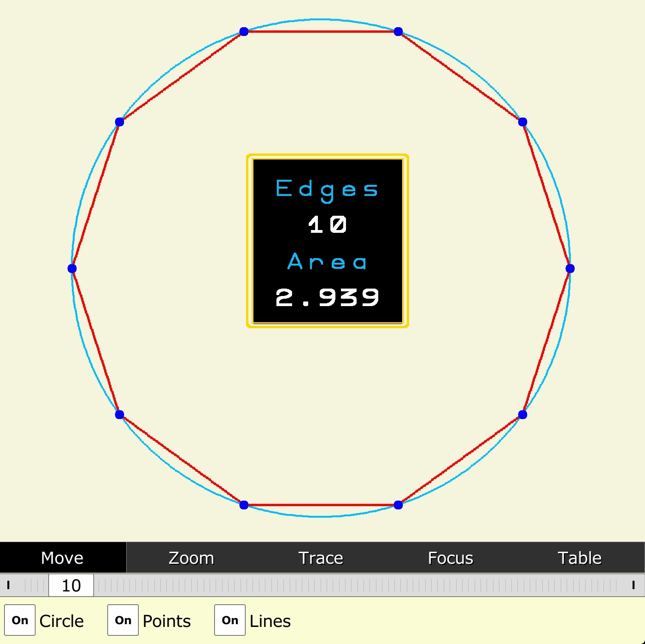The width and height of the screenshot is (645, 644).
Task: Click the Edges and Area info box
Action: click(328, 241)
